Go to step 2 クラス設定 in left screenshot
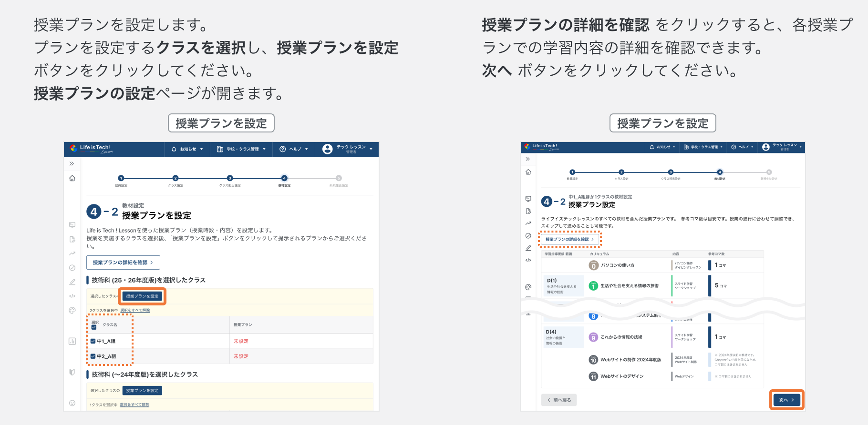The height and width of the screenshot is (425, 868). pos(176,181)
